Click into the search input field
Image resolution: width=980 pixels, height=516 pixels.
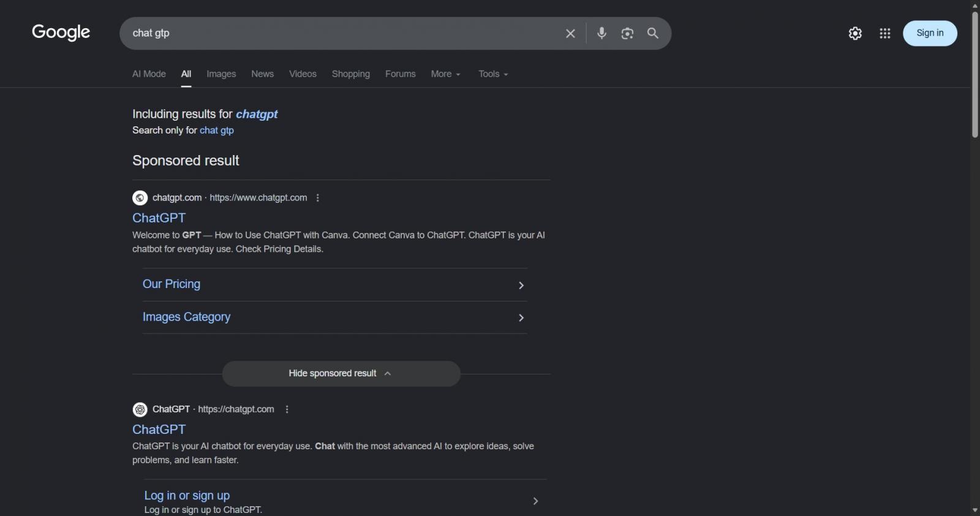pyautogui.click(x=343, y=33)
